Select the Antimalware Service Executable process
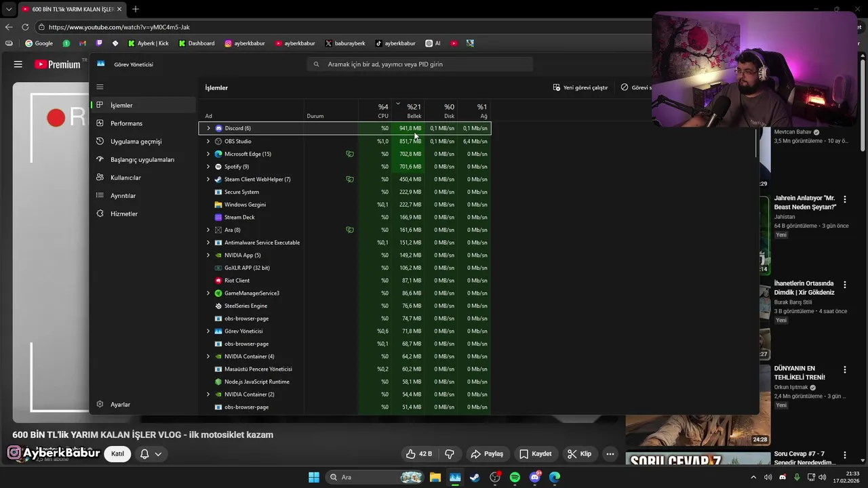868x488 pixels. coord(344,243)
